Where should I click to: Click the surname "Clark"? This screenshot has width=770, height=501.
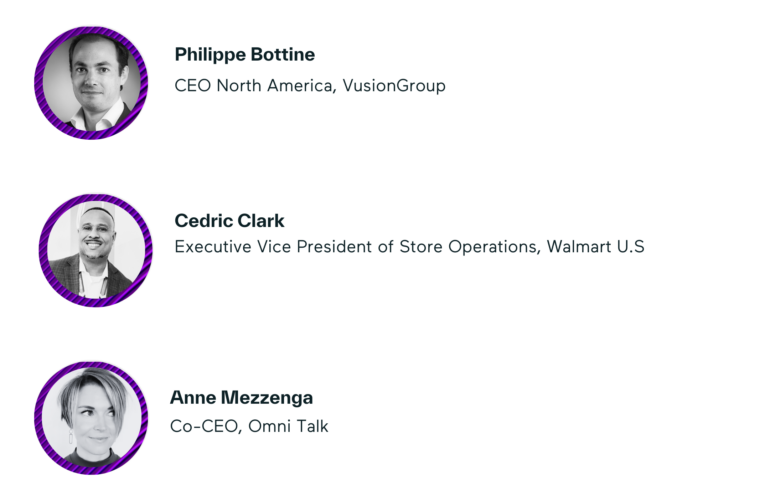[261, 221]
